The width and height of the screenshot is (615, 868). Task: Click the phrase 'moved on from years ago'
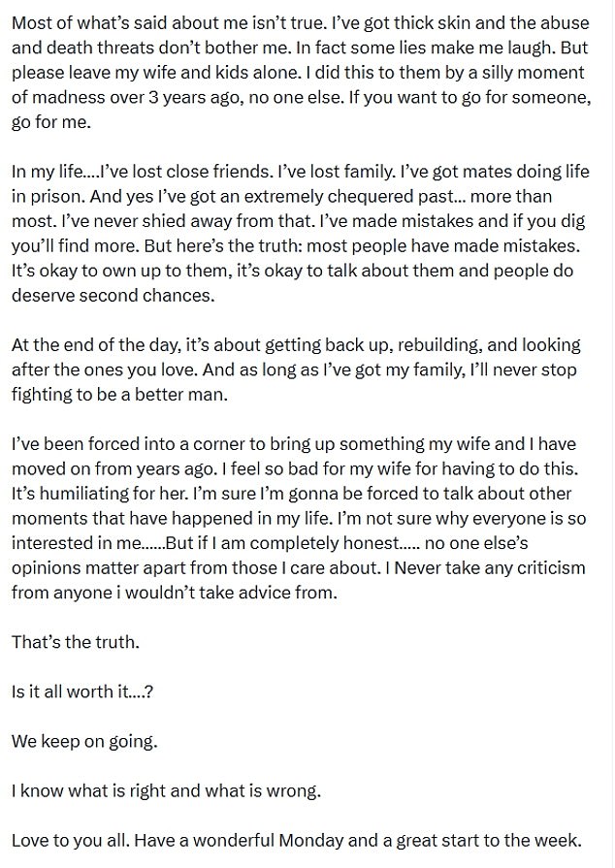coord(113,468)
